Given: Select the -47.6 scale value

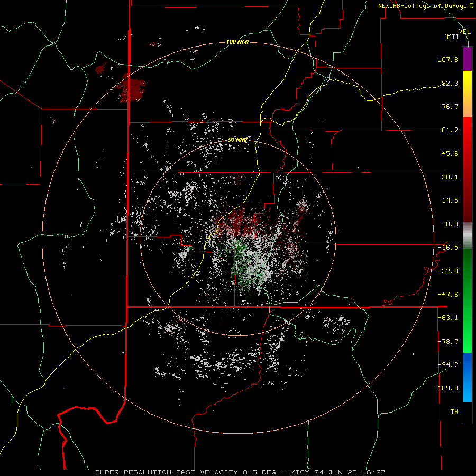Looking at the screenshot, I should coord(448,295).
